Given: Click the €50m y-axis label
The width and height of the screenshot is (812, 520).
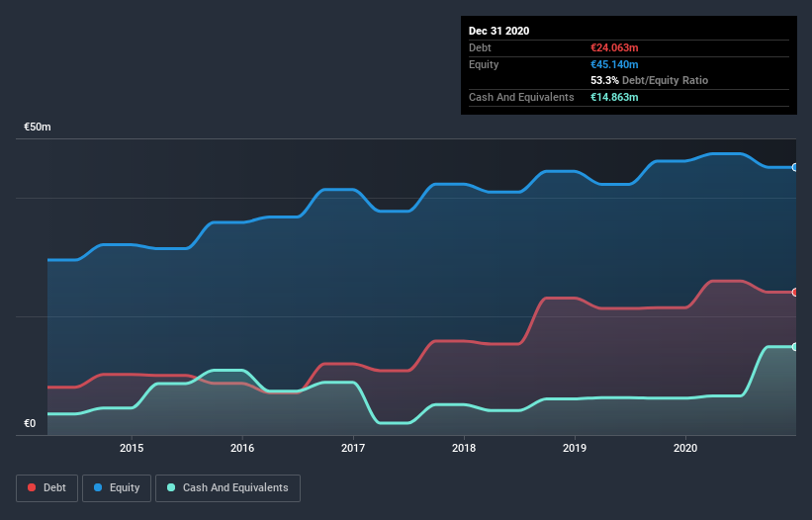Looking at the screenshot, I should point(38,127).
